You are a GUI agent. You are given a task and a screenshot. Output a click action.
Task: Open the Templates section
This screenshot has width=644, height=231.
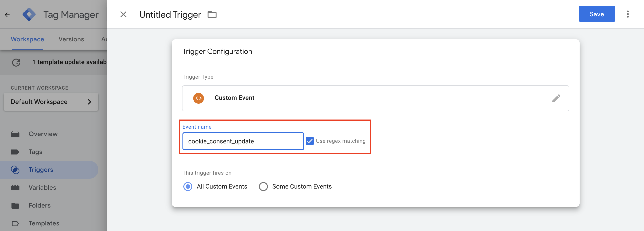tap(44, 223)
